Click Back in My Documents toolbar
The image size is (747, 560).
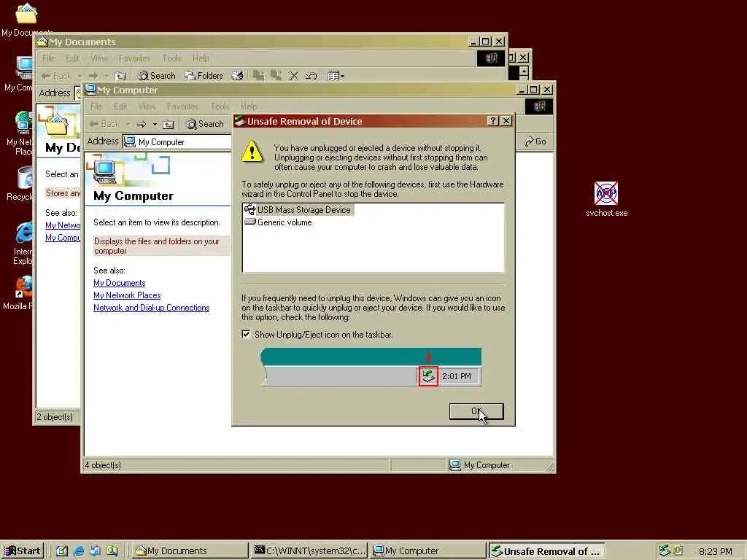coord(56,76)
